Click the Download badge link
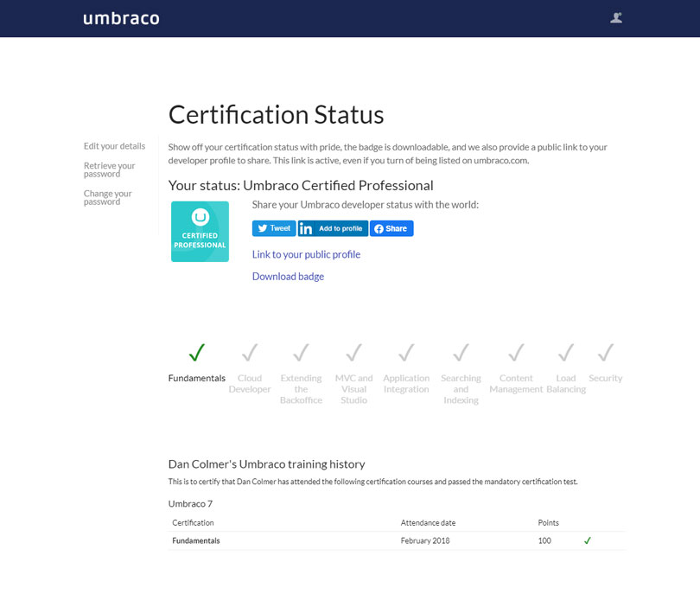700x607 pixels. point(288,277)
